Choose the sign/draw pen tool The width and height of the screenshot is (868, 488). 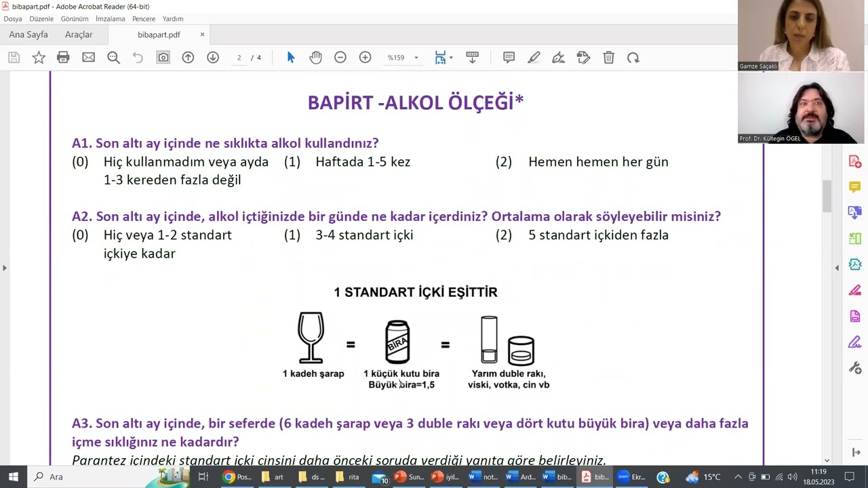coord(558,58)
